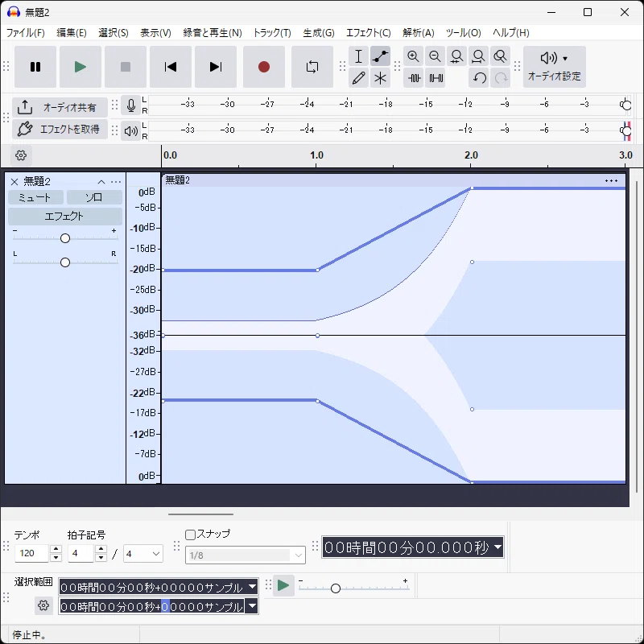Select the Envelope tool

[380, 56]
